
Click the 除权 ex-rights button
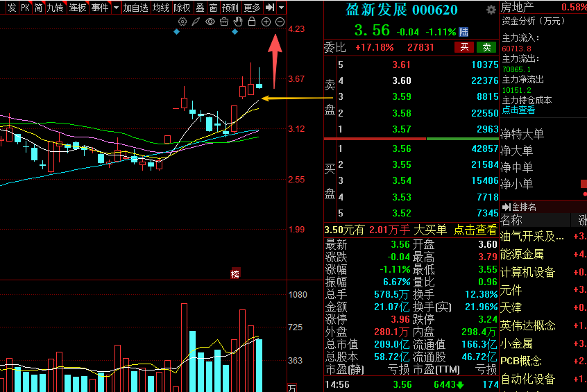click(x=182, y=8)
